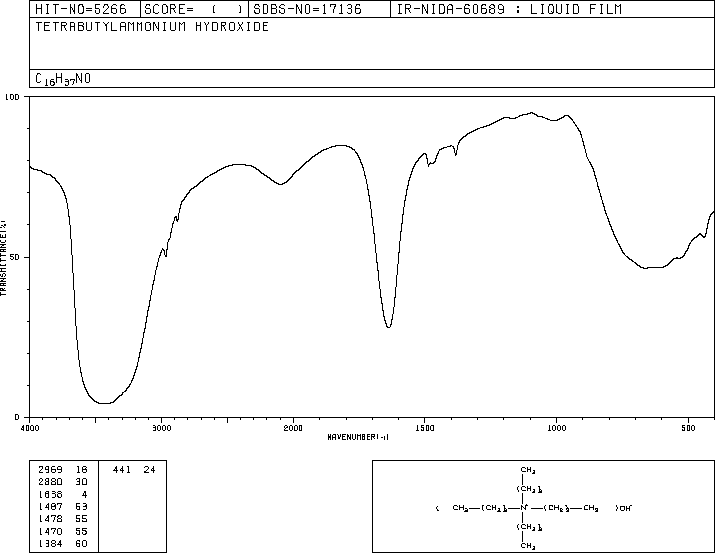Click the transmittance value 24 beside 441
The height and width of the screenshot is (553, 715).
coord(150,470)
